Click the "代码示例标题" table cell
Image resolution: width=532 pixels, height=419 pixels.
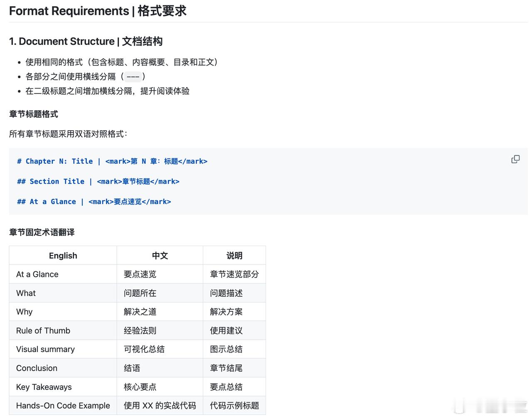(234, 406)
